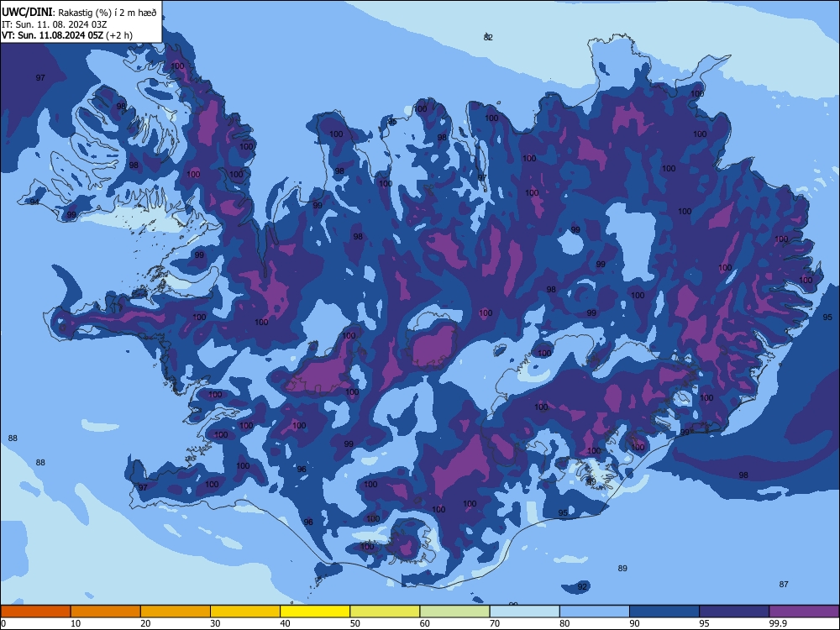Screen dimensions: 840x630
Task: Click the "20" tick label on the legend
Action: coord(145,623)
